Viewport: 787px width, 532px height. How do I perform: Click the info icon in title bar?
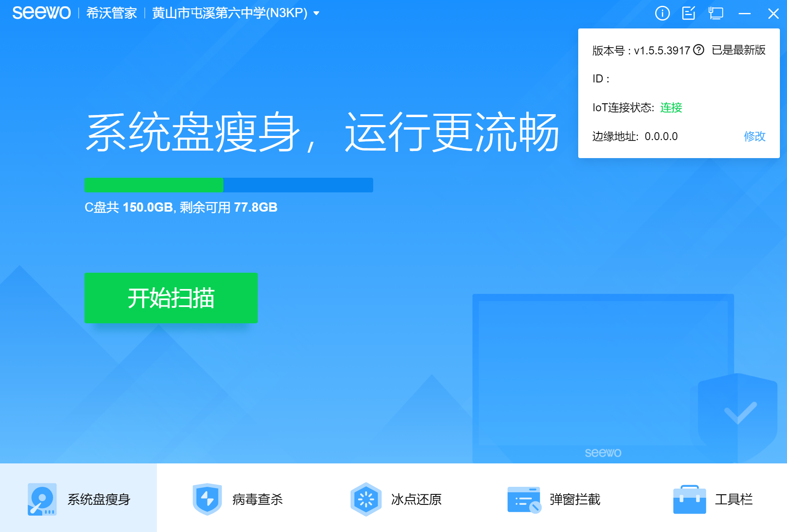tap(662, 13)
